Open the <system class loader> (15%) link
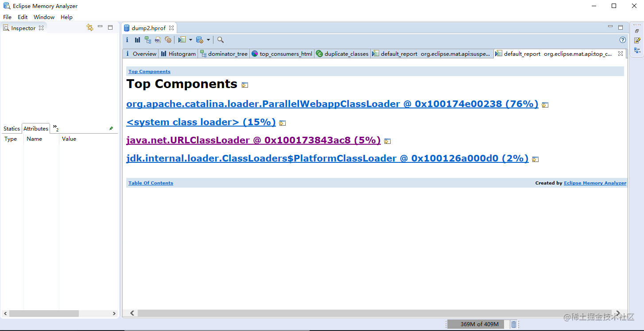Screen dimensions: 644x331 pos(201,122)
